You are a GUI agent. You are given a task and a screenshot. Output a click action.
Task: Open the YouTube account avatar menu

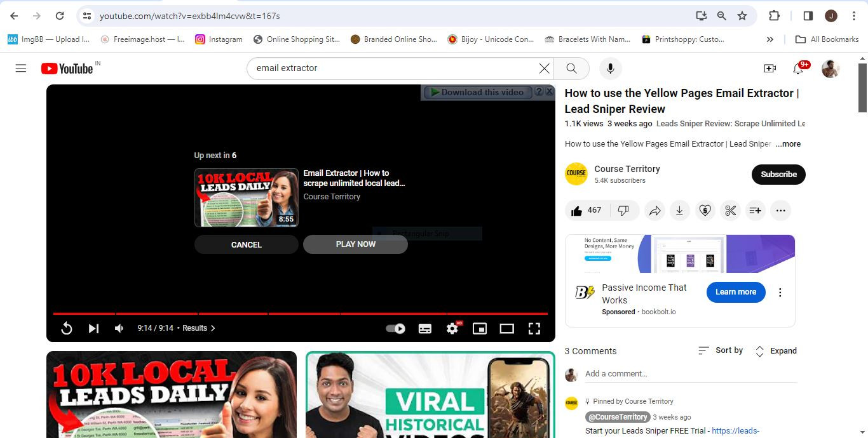pos(831,68)
